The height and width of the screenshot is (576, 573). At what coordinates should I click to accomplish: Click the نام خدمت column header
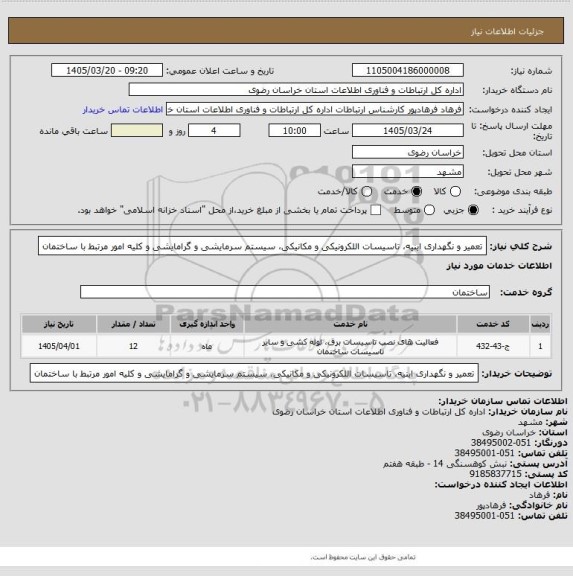pyautogui.click(x=350, y=324)
